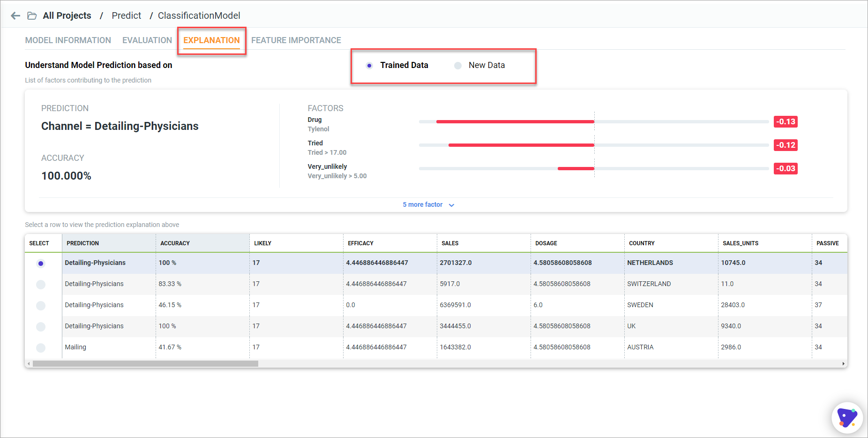Click the 5917.0 sales cell

tap(484, 284)
